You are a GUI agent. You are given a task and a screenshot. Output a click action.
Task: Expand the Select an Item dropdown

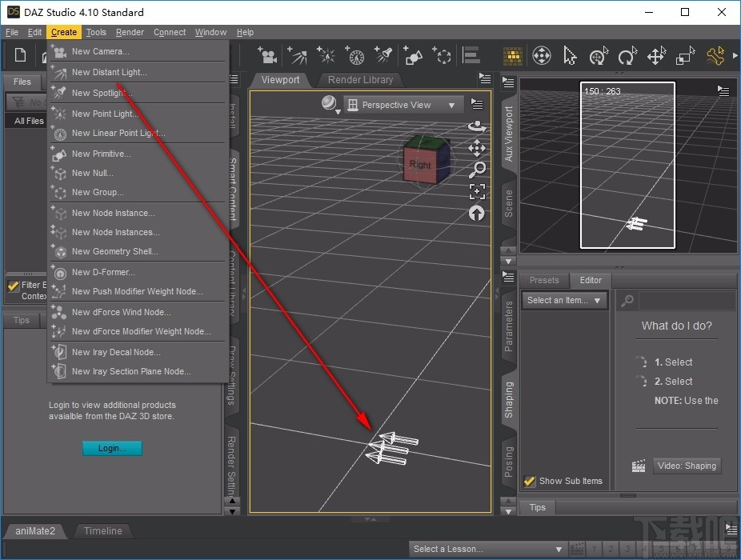[x=564, y=300]
